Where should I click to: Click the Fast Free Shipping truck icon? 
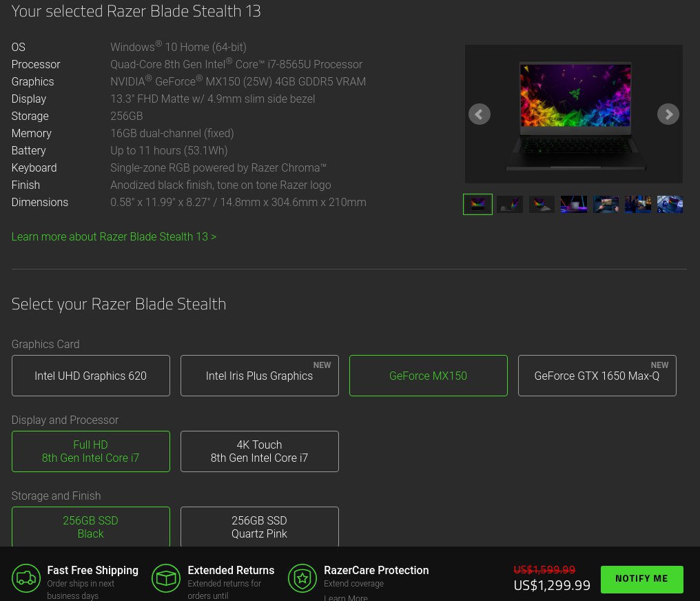pyautogui.click(x=26, y=578)
